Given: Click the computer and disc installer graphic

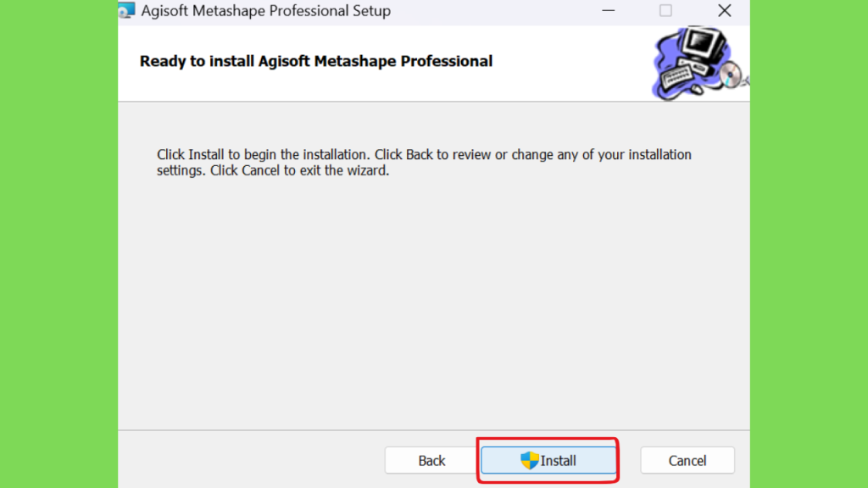Looking at the screenshot, I should click(700, 63).
